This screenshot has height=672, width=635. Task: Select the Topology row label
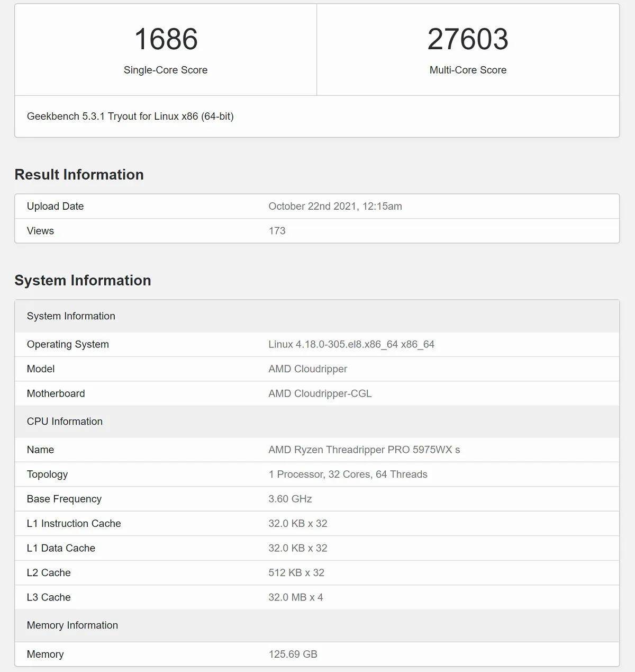[47, 474]
